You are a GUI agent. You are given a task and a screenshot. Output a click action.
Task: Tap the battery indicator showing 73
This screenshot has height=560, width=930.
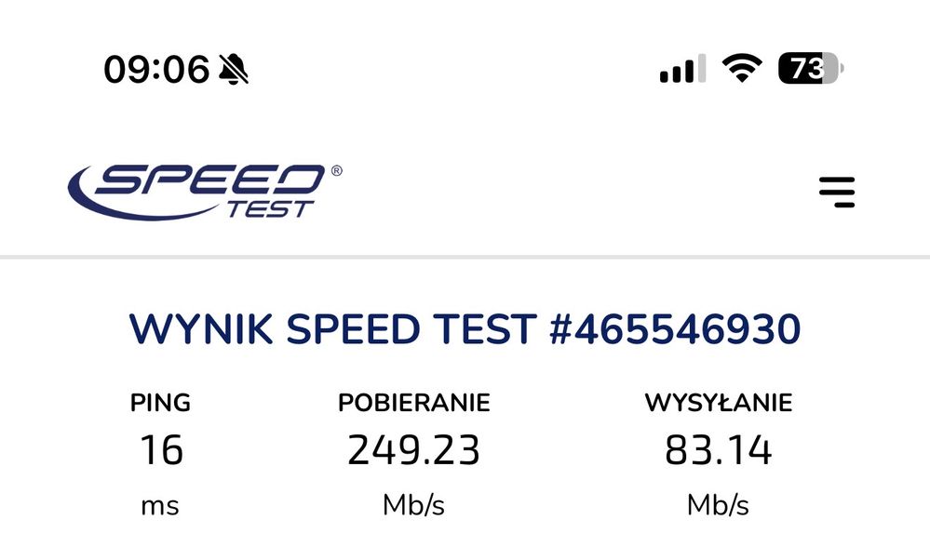(810, 69)
